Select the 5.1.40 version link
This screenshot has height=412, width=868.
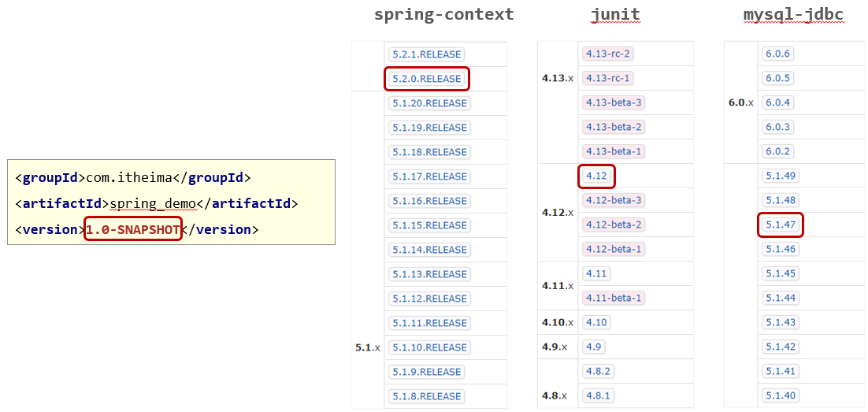781,395
